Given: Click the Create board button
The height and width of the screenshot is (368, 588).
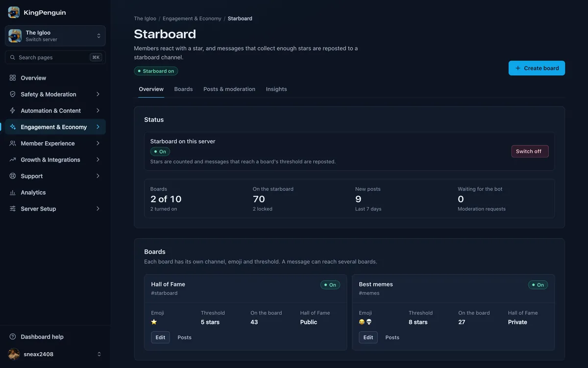Looking at the screenshot, I should pos(537,68).
